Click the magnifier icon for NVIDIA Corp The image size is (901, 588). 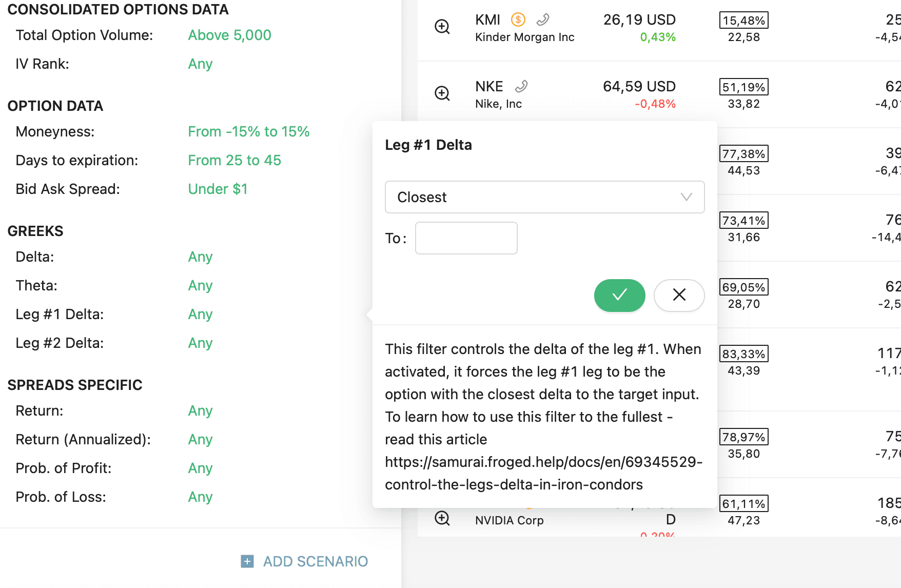442,518
